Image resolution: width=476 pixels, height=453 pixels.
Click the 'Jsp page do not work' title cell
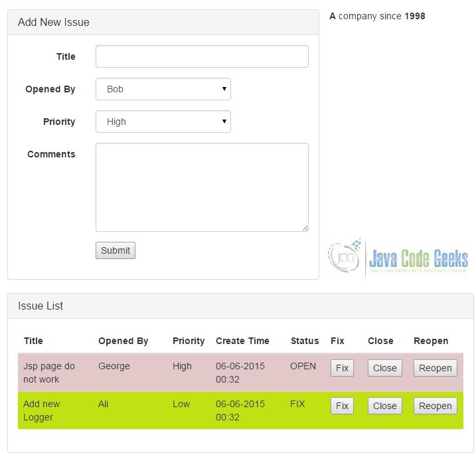pyautogui.click(x=49, y=373)
